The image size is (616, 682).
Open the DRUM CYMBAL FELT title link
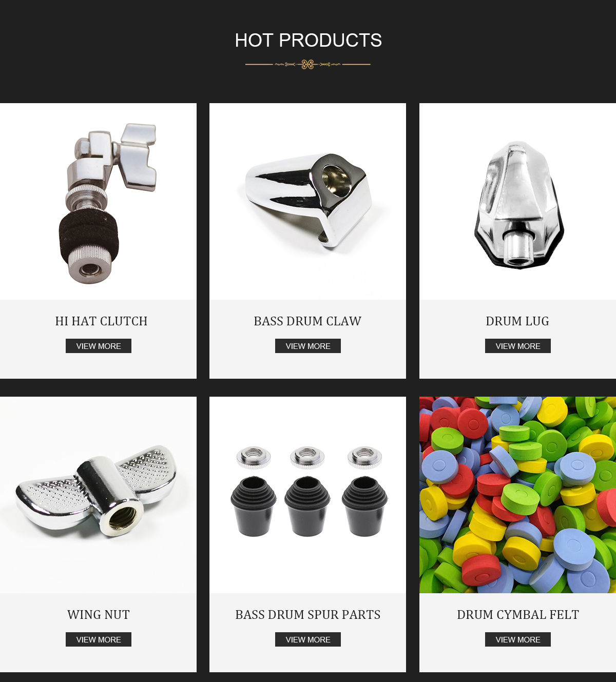pyautogui.click(x=518, y=615)
